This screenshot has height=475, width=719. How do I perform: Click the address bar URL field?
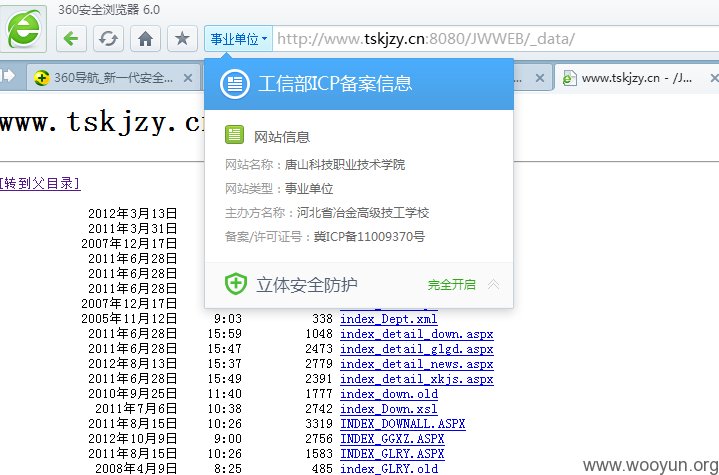tap(495, 39)
